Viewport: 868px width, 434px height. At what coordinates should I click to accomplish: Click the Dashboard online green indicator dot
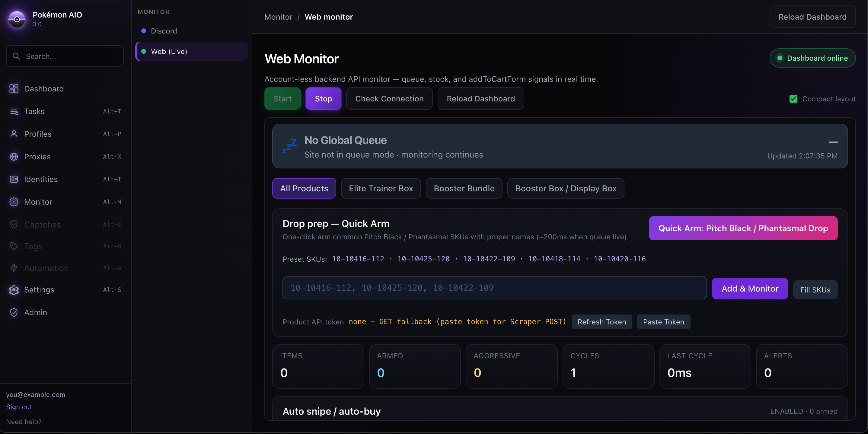pos(779,58)
